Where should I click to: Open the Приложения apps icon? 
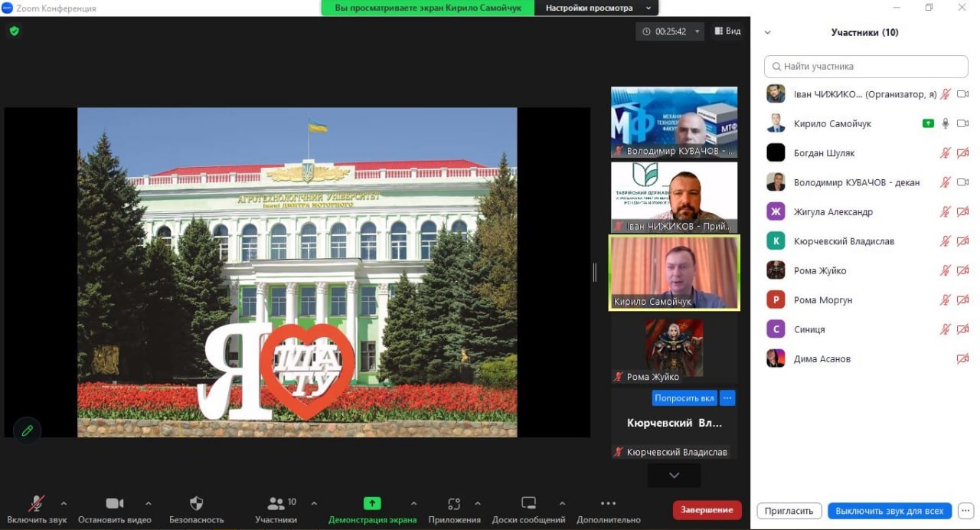tap(454, 504)
